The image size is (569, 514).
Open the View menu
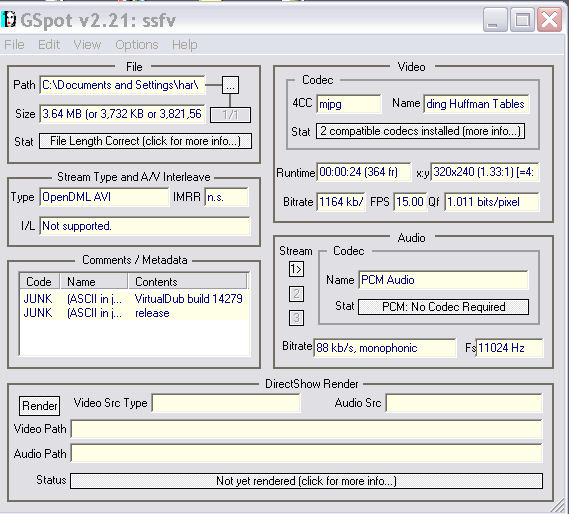87,45
